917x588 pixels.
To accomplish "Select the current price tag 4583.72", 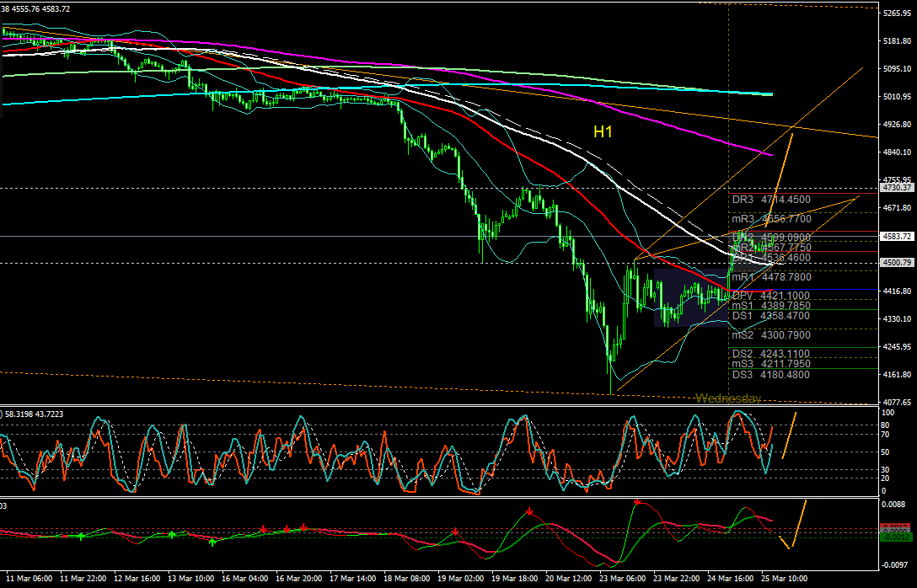I will (897, 236).
